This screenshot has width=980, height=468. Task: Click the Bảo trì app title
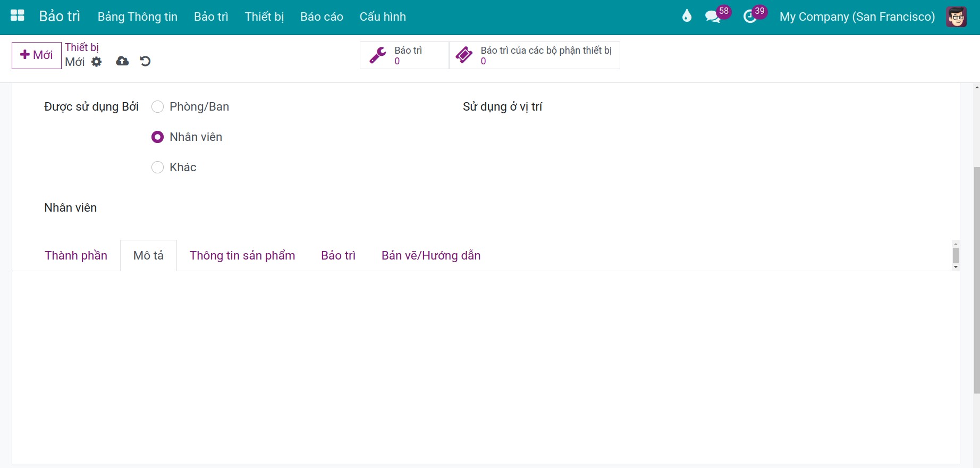(60, 16)
